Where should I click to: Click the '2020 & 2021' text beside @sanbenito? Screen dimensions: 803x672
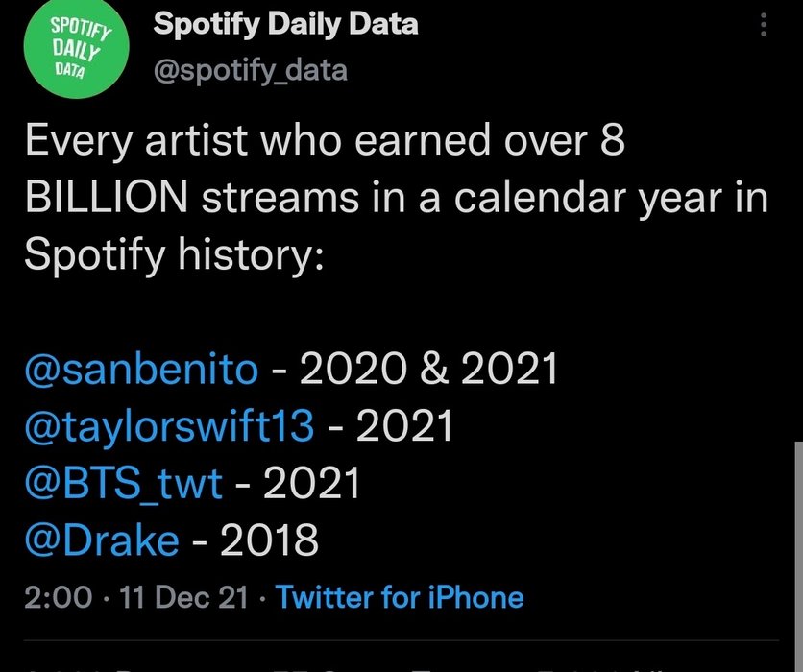click(x=428, y=369)
